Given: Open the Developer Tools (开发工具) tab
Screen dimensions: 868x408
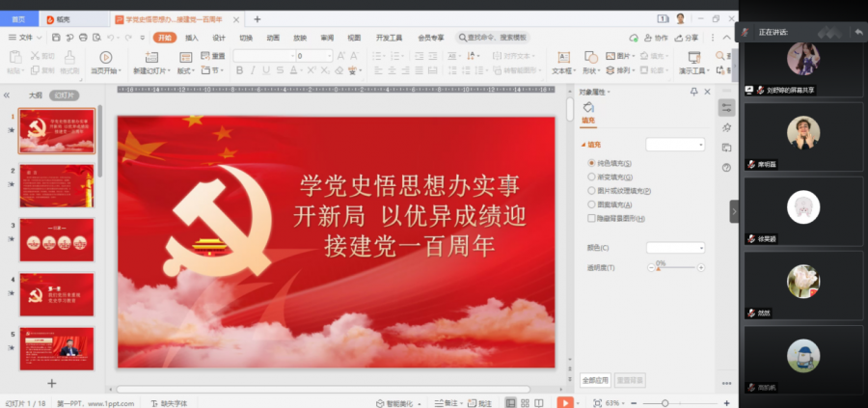Looking at the screenshot, I should (x=390, y=38).
